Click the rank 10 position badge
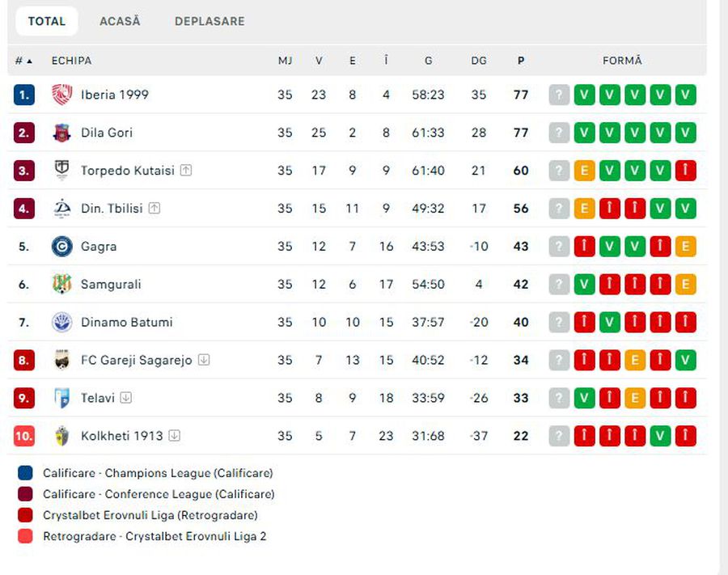The height and width of the screenshot is (575, 728). (24, 436)
